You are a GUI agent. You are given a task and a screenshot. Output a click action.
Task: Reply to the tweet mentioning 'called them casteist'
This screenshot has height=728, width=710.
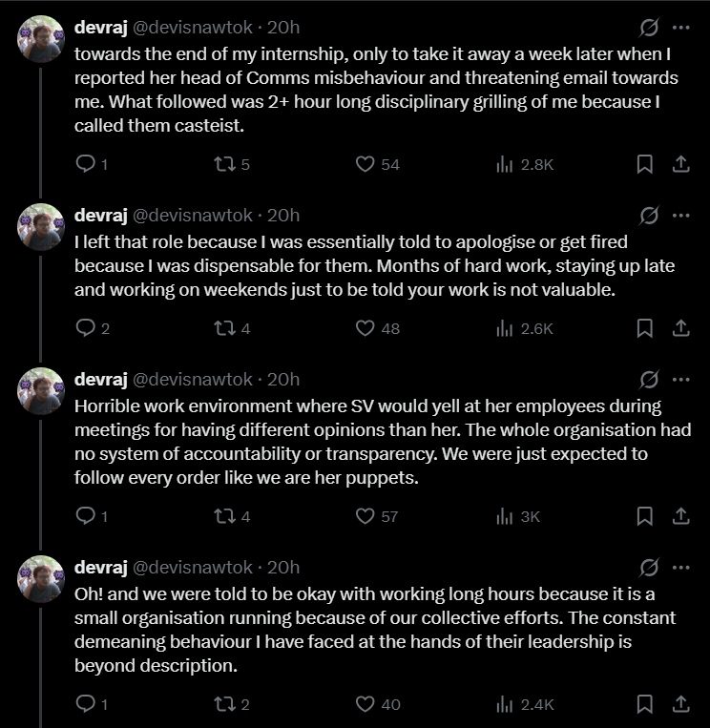coord(92,164)
